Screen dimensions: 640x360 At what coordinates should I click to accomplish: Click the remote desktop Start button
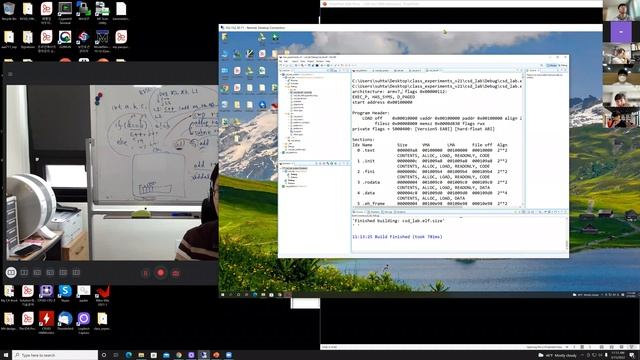tap(223, 294)
